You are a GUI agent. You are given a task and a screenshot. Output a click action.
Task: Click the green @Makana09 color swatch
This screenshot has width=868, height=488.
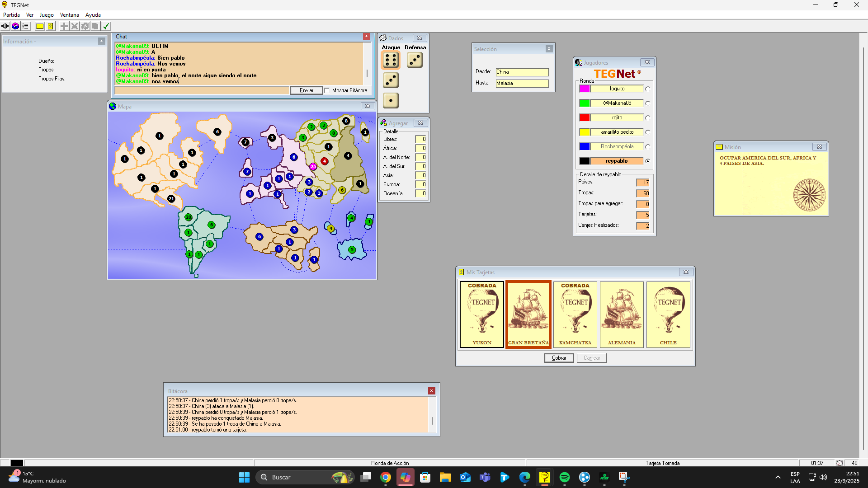(584, 103)
